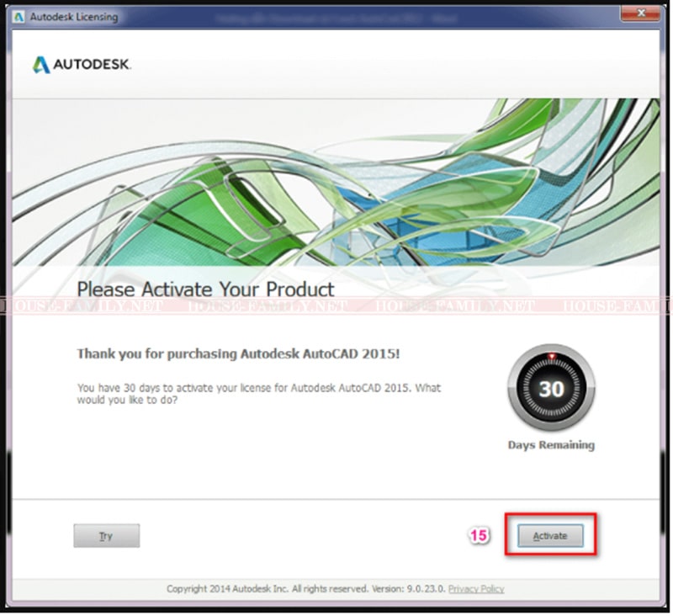Click the Activate button
Screen dimensions: 673x616
coord(550,536)
